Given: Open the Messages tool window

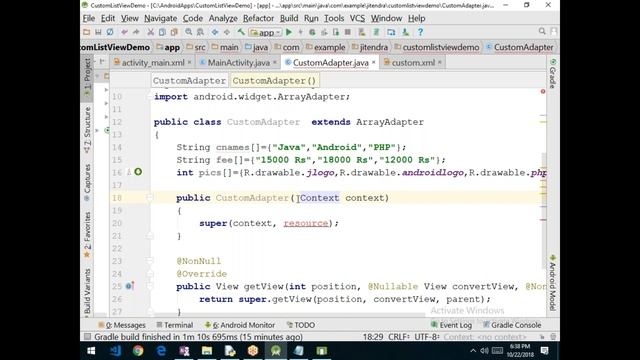Looking at the screenshot, I should tap(122, 325).
